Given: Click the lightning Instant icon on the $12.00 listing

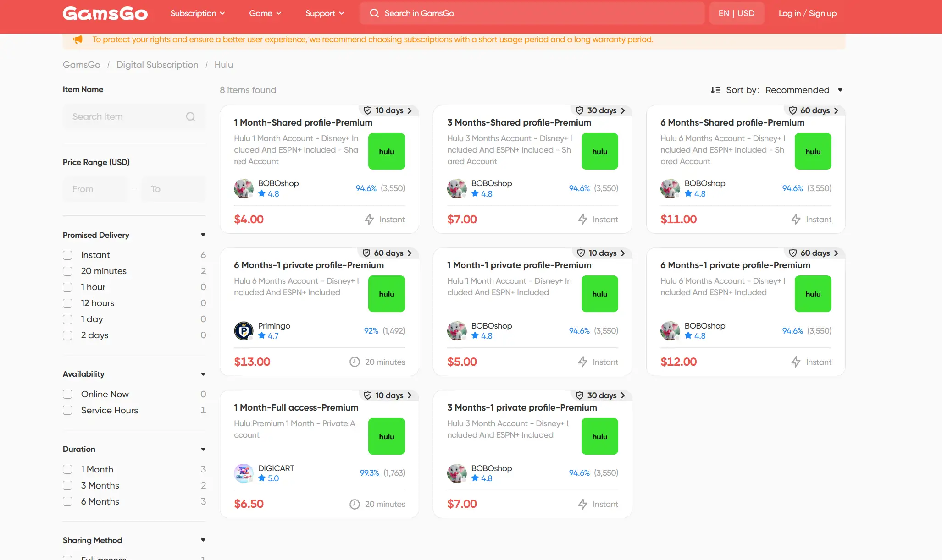Looking at the screenshot, I should [796, 362].
